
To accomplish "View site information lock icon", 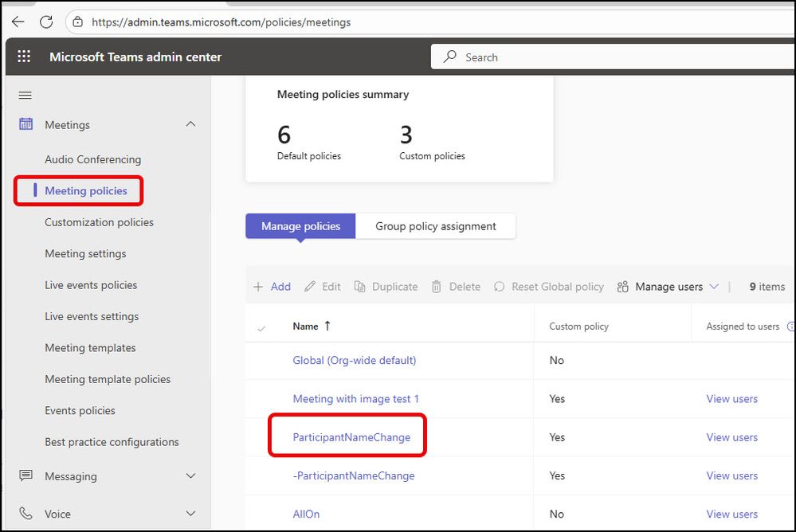I will click(77, 22).
